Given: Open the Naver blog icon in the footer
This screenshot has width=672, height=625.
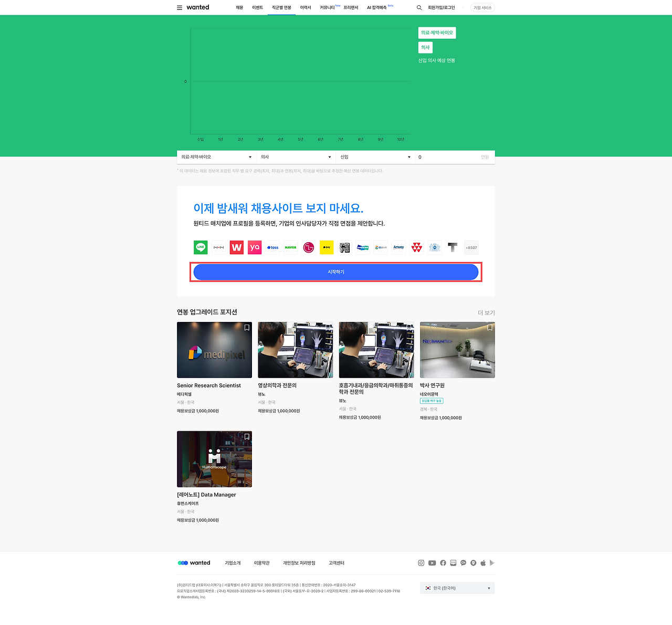Looking at the screenshot, I should pos(453,563).
